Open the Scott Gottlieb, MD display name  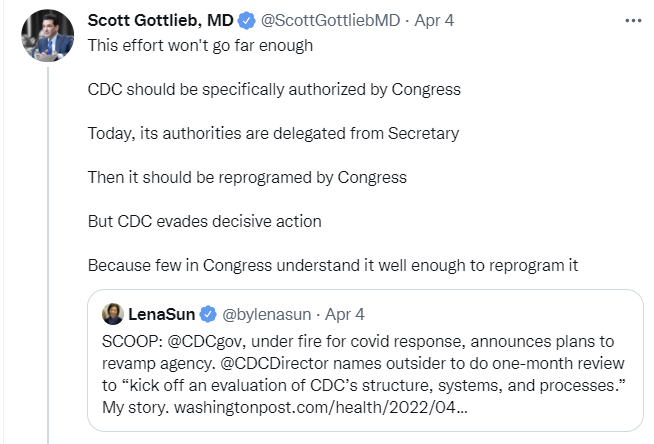click(x=162, y=21)
